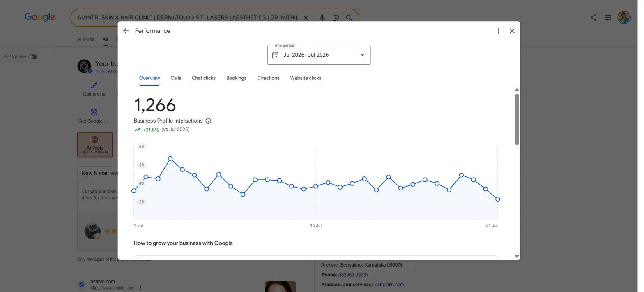Start voice search with microphone icon
The height and width of the screenshot is (292, 644).
322,18
